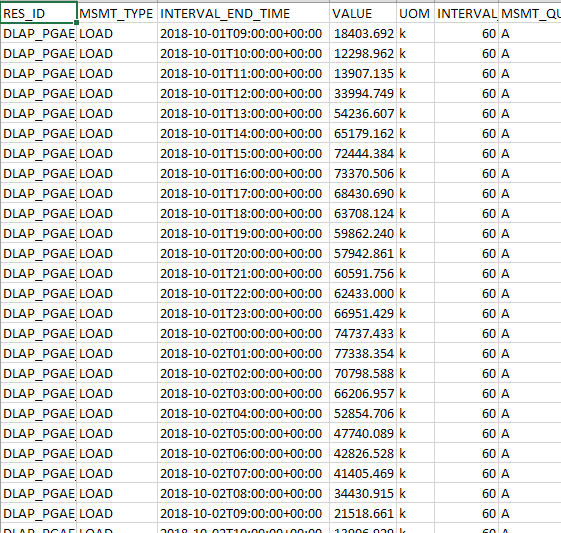
Task: Click timestamp cell 2018-10-01T18:00:00+00:00
Action: click(243, 214)
